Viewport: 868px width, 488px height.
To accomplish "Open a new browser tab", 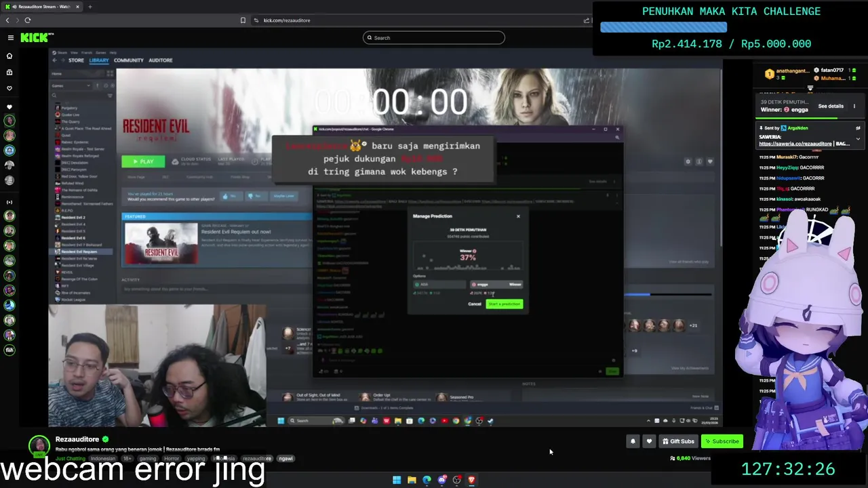I will click(x=90, y=7).
